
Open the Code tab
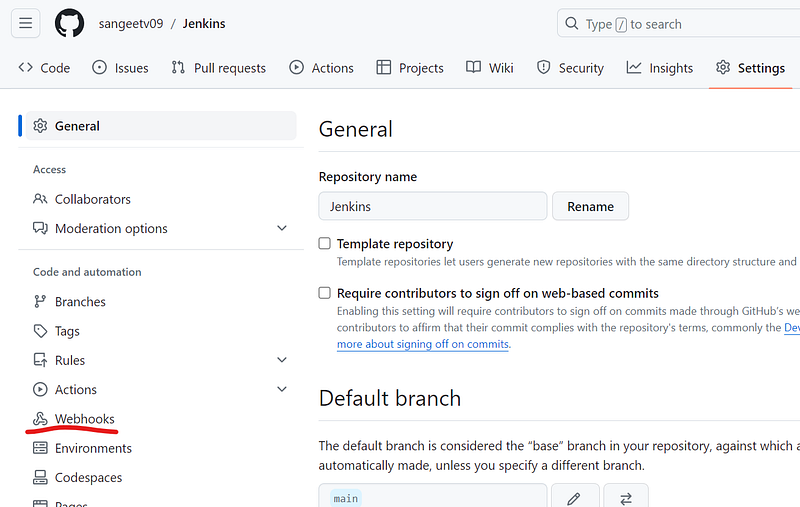(44, 68)
